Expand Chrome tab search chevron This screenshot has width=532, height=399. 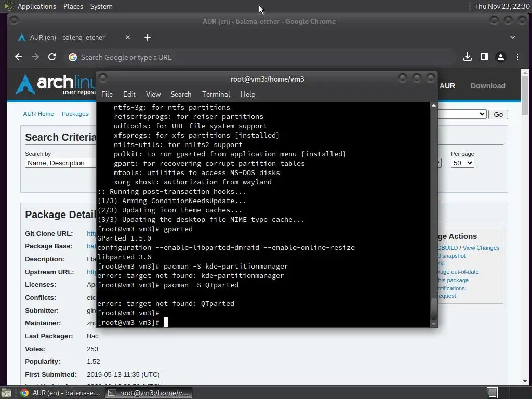click(513, 37)
